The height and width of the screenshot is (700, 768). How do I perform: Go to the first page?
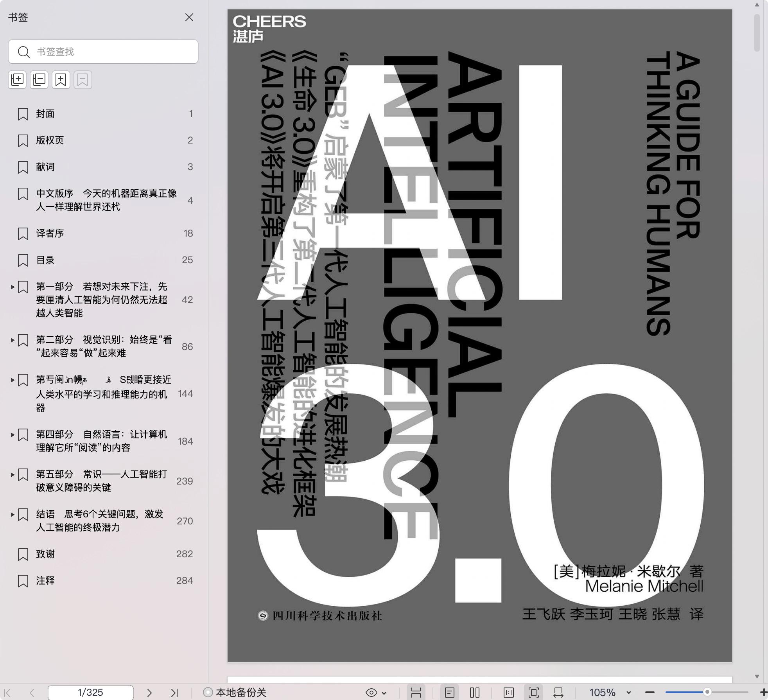point(7,693)
